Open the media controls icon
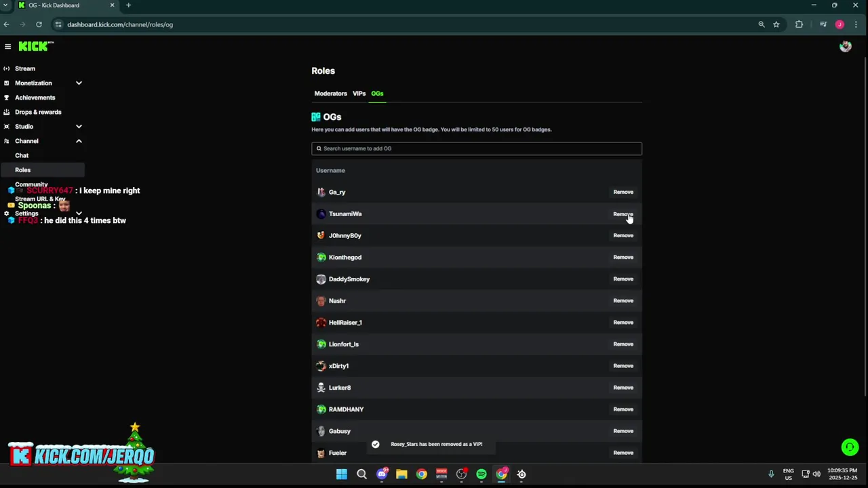 tap(823, 24)
